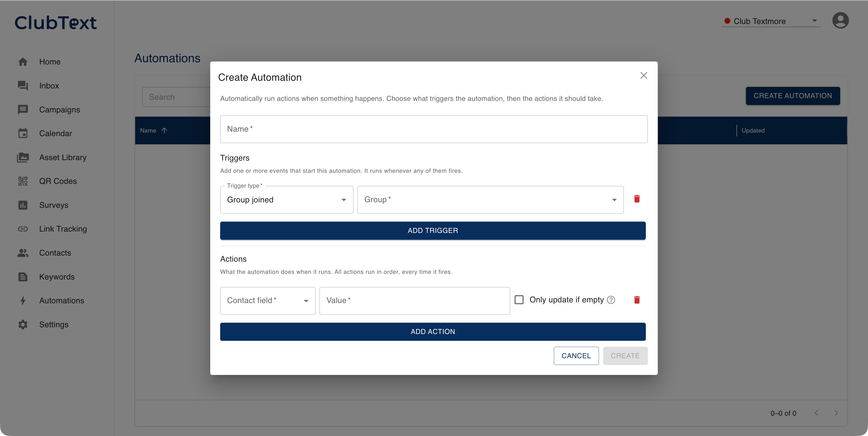Click the ClubText logo

point(56,23)
